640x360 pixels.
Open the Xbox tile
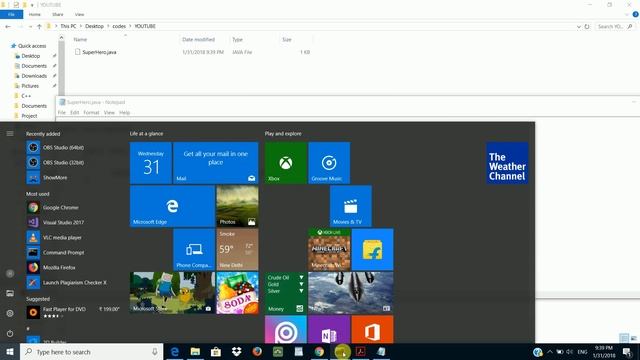pos(286,163)
